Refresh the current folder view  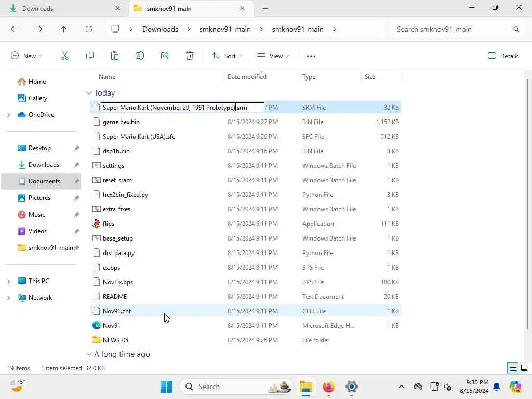tap(89, 29)
